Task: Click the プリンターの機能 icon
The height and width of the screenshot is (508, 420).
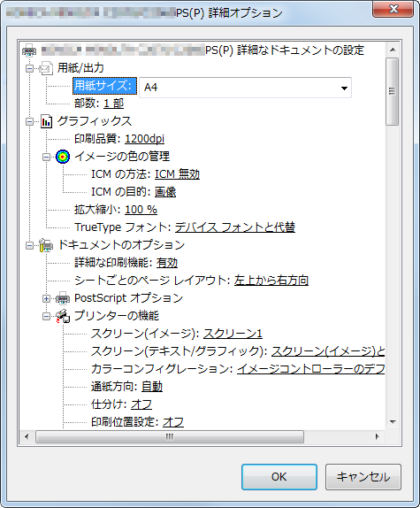Action: [63, 316]
